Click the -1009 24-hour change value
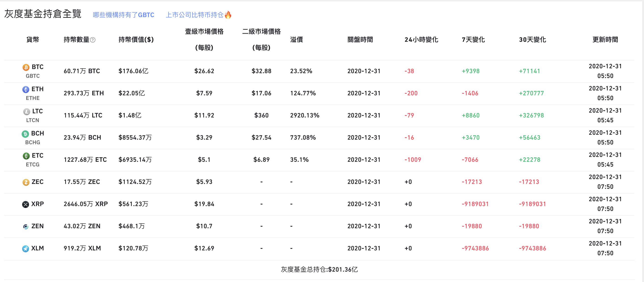The width and height of the screenshot is (644, 282). [x=413, y=160]
